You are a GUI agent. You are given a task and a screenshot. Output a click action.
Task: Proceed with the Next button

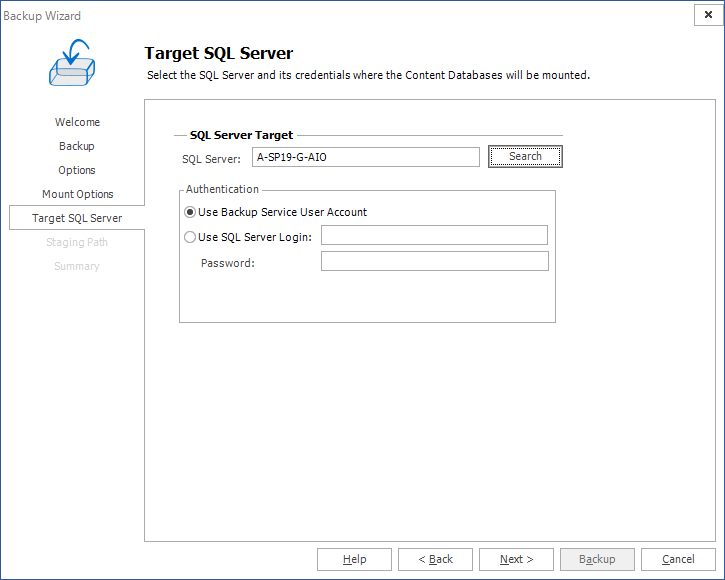(516, 559)
